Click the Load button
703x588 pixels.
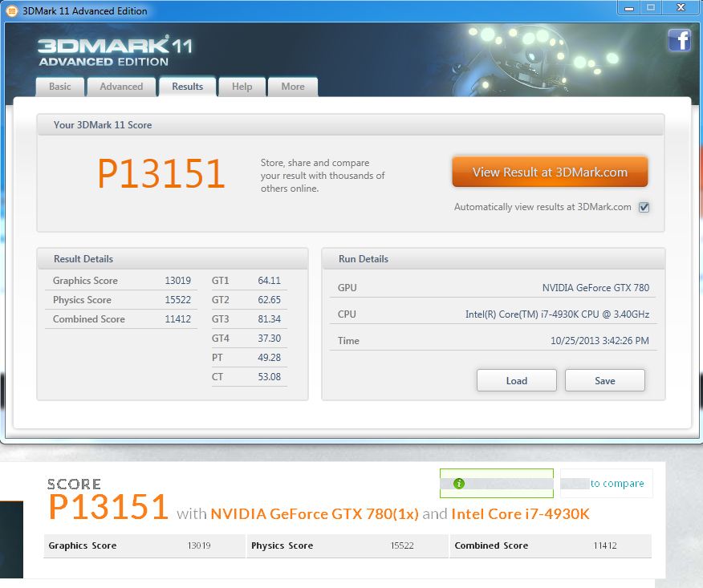[x=516, y=380]
